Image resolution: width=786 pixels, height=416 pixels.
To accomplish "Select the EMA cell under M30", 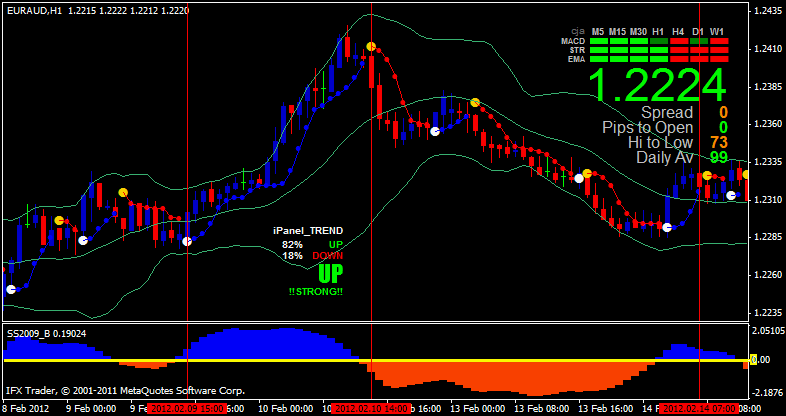I will point(639,59).
